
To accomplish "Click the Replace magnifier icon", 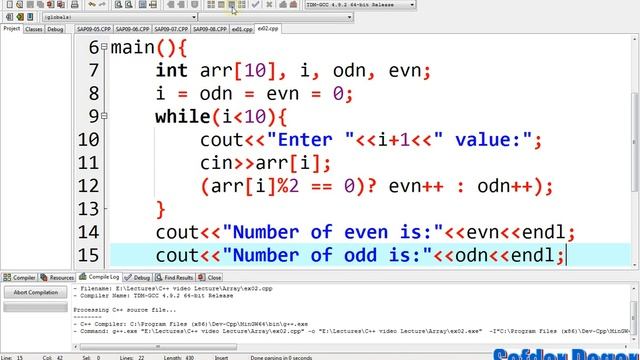I will click(129, 4).
